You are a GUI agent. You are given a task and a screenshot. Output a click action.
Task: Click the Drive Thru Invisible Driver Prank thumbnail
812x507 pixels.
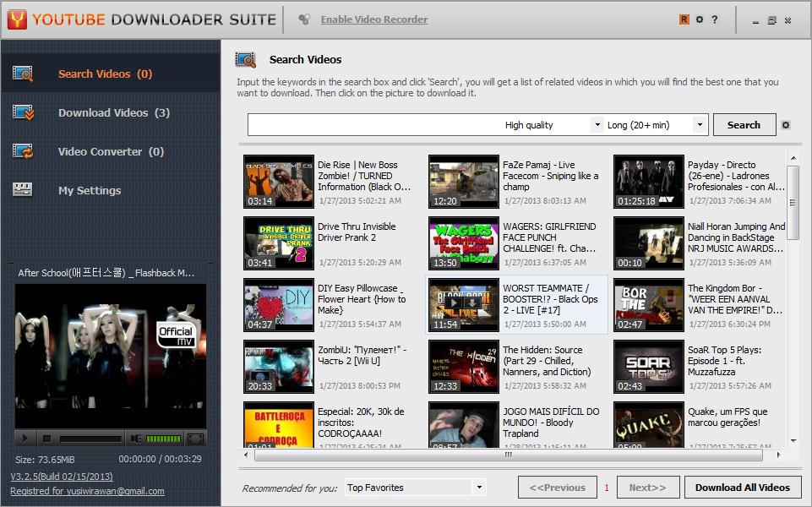(x=279, y=243)
